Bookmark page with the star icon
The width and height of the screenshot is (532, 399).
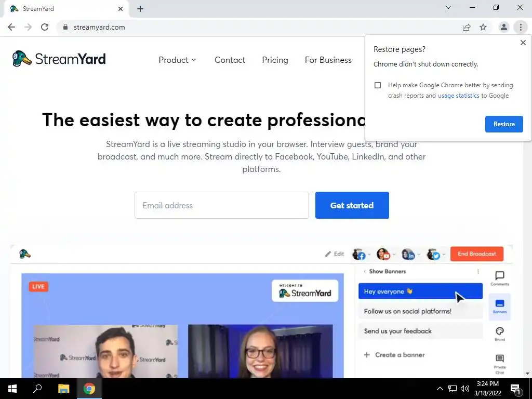pyautogui.click(x=483, y=27)
